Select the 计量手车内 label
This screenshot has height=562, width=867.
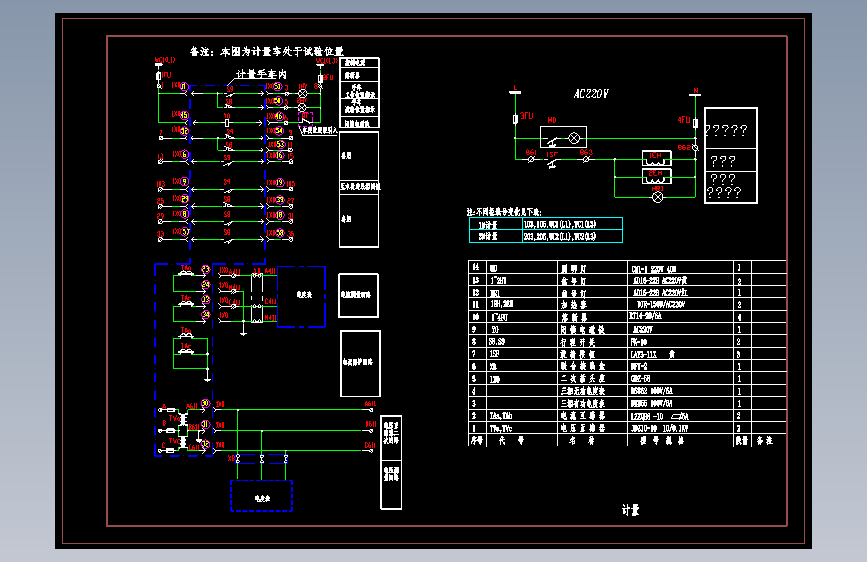[x=262, y=74]
